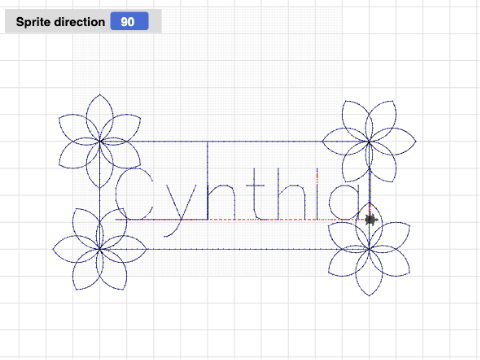Click the drawn letter y
Viewport: 480px width, 360px height.
[x=179, y=210]
